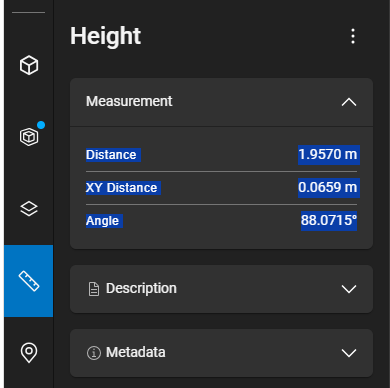Click the Metadata section label
Image resolution: width=390 pixels, height=388 pixels.
pos(136,352)
